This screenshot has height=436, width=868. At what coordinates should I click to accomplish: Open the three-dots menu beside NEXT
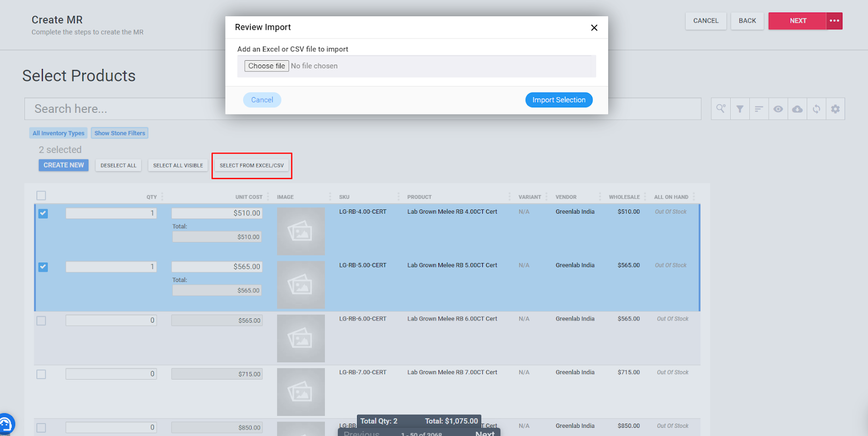[x=834, y=21]
